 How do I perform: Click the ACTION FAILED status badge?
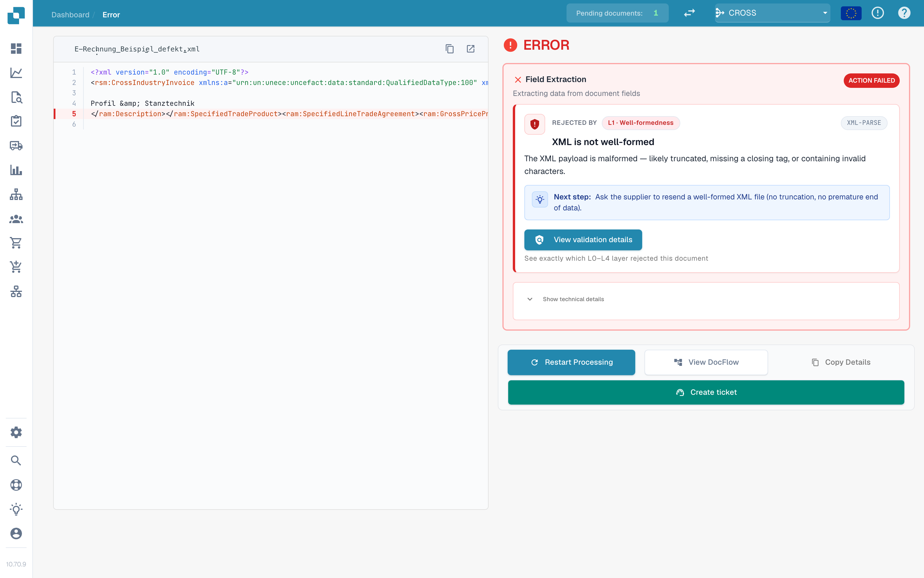click(871, 80)
